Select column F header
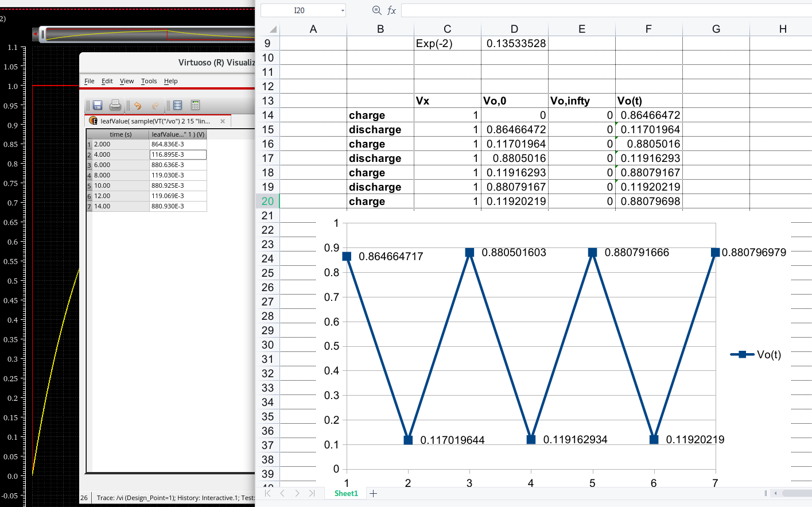This screenshot has width=812, height=507. [x=649, y=29]
